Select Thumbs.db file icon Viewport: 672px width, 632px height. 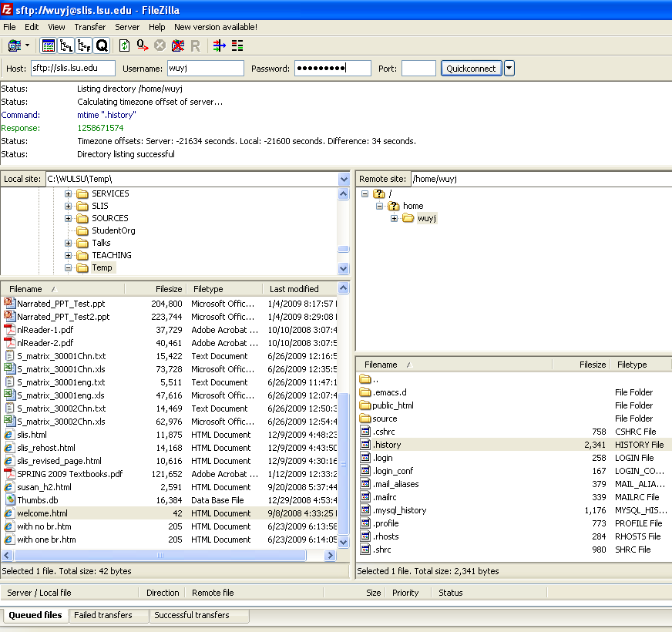click(x=9, y=500)
